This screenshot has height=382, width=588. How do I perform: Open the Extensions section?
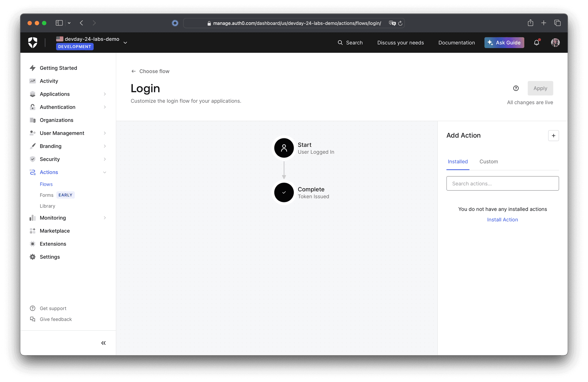pos(53,244)
